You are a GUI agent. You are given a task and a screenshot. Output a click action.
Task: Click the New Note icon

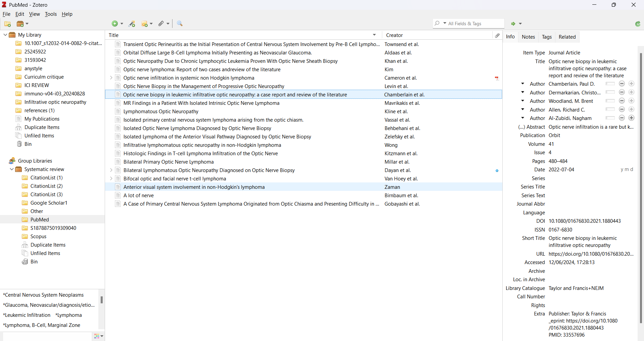click(145, 24)
